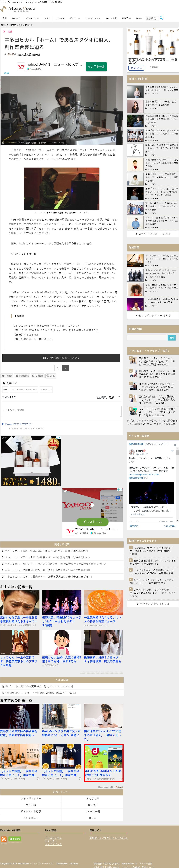179x868 pixels.
Task: Share article through LINE button
Action: [x=51, y=376]
